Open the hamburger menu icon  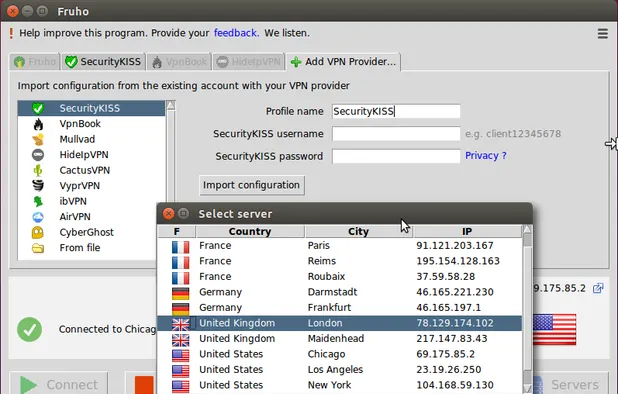[x=602, y=33]
